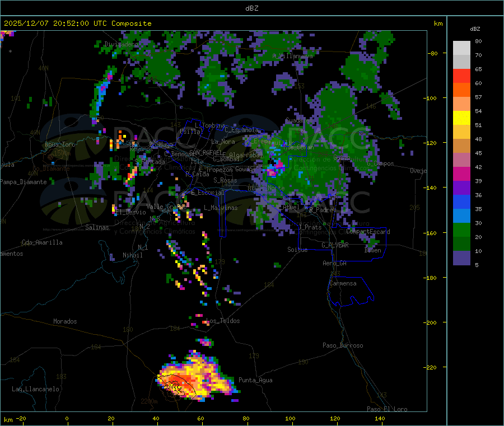504x426 pixels.
Task: Click the C_Campos map label
Action: [x=381, y=163]
